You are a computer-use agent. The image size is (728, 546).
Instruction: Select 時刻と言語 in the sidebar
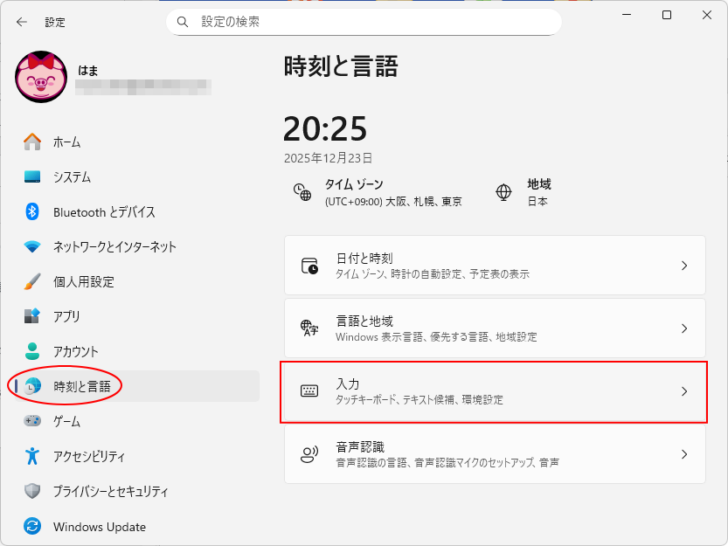point(136,386)
